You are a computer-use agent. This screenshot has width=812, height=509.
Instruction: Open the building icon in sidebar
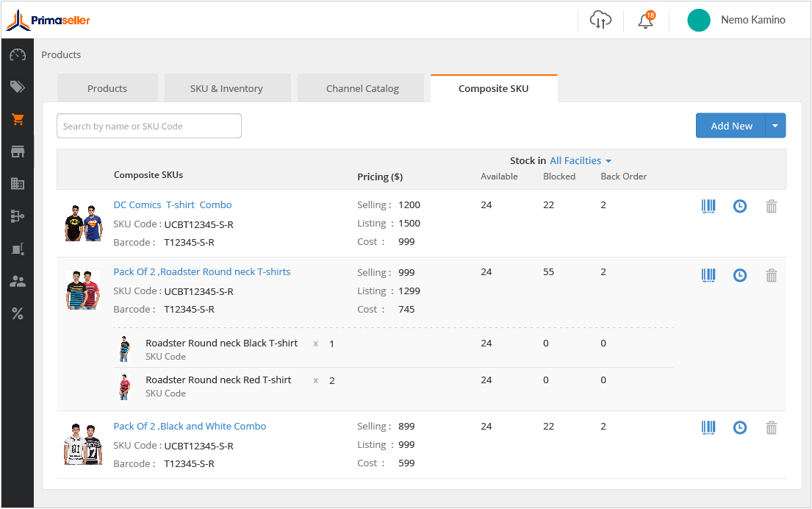tap(18, 183)
